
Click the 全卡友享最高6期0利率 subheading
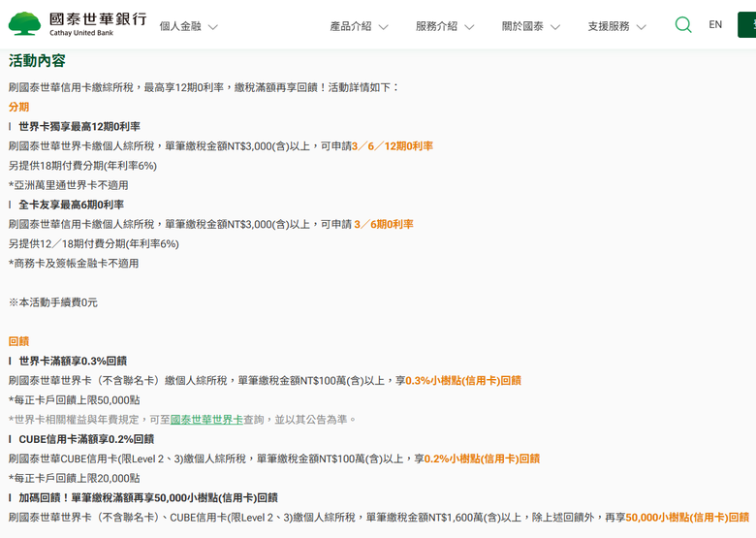click(x=71, y=205)
